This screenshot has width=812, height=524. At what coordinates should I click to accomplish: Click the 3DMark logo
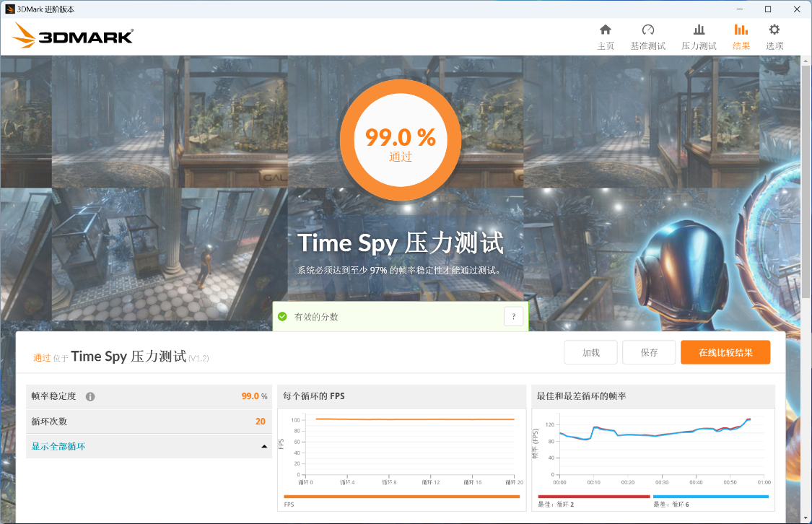point(72,35)
